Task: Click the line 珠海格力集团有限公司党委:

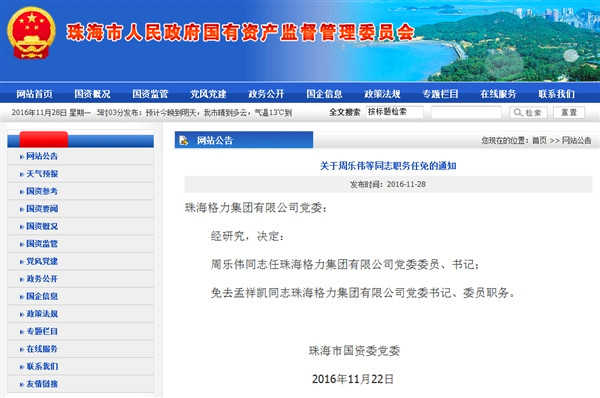Action: 256,208
